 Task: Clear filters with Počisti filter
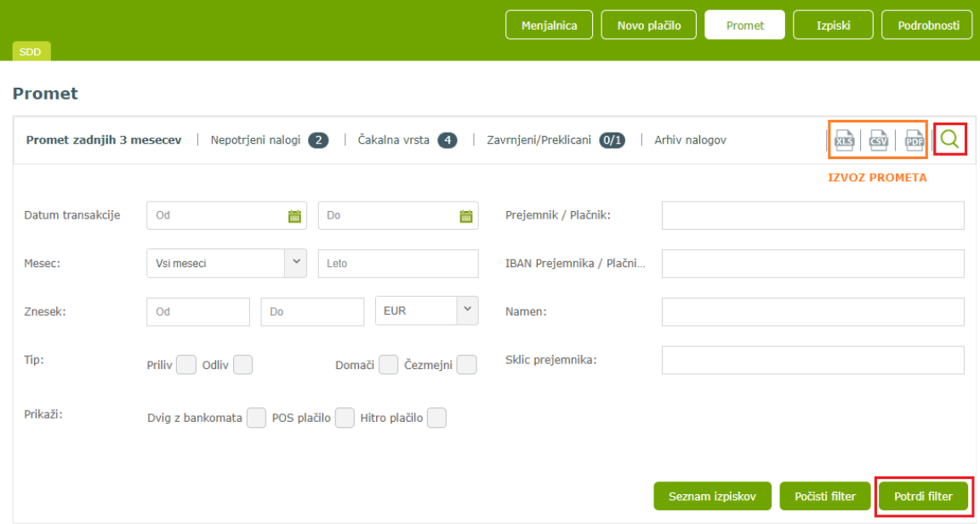[825, 497]
